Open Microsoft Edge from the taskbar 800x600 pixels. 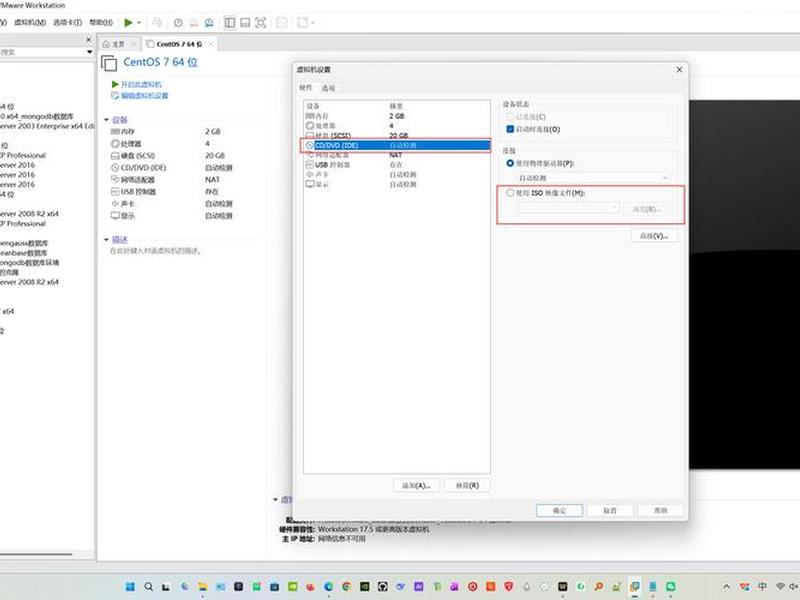(x=329, y=587)
